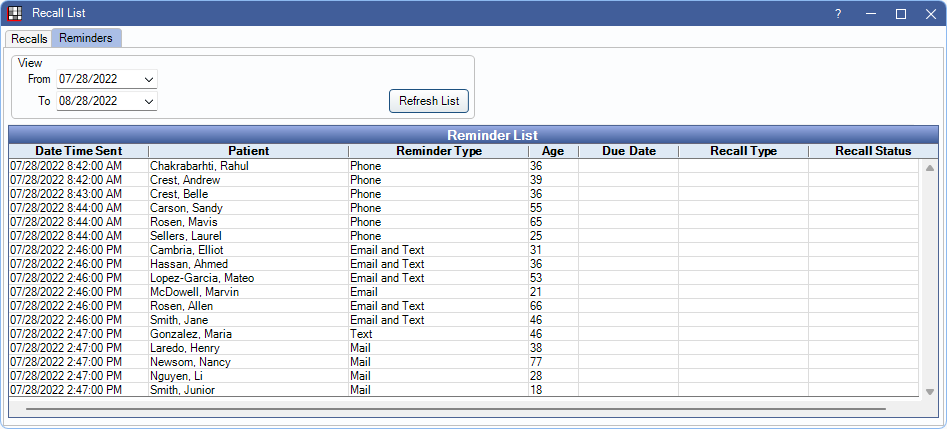Sort by Date Time Sent column header
Image resolution: width=947 pixels, height=429 pixels.
tap(78, 151)
